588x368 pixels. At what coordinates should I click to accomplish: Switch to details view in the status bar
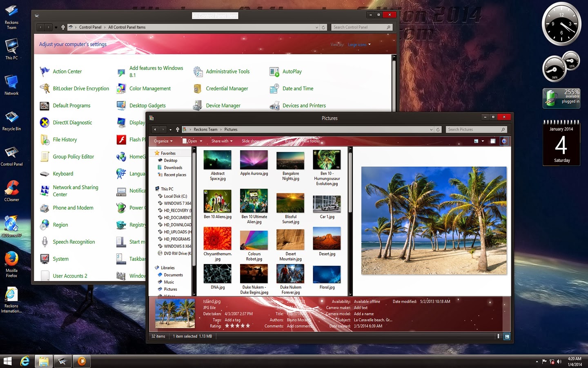(x=499, y=336)
